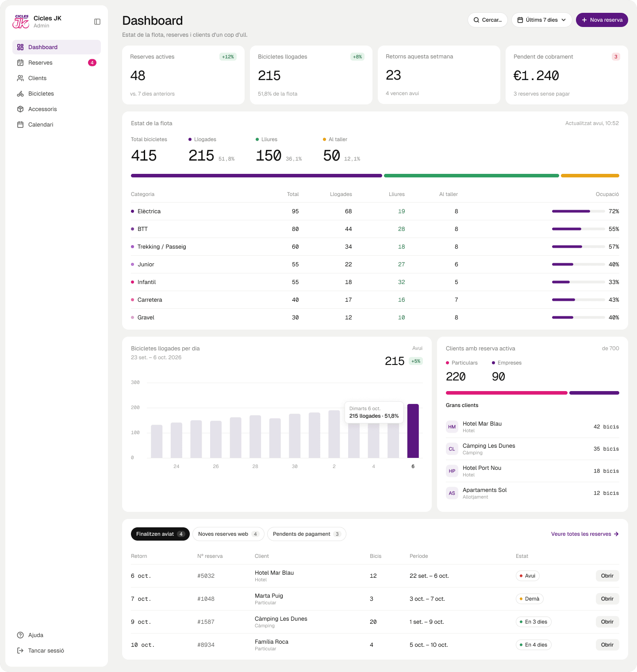
Task: Click the AS avatar for Apartaments Sol
Action: (x=452, y=493)
